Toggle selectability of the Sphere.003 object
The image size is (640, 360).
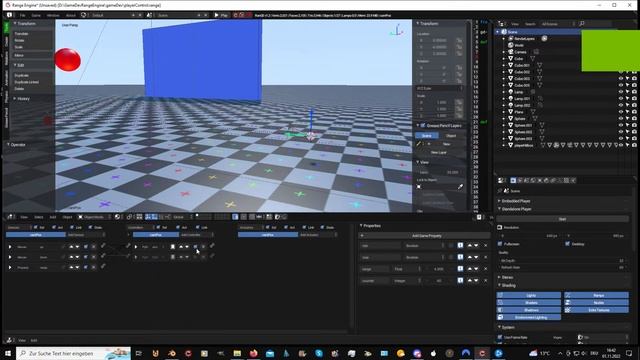click(628, 138)
